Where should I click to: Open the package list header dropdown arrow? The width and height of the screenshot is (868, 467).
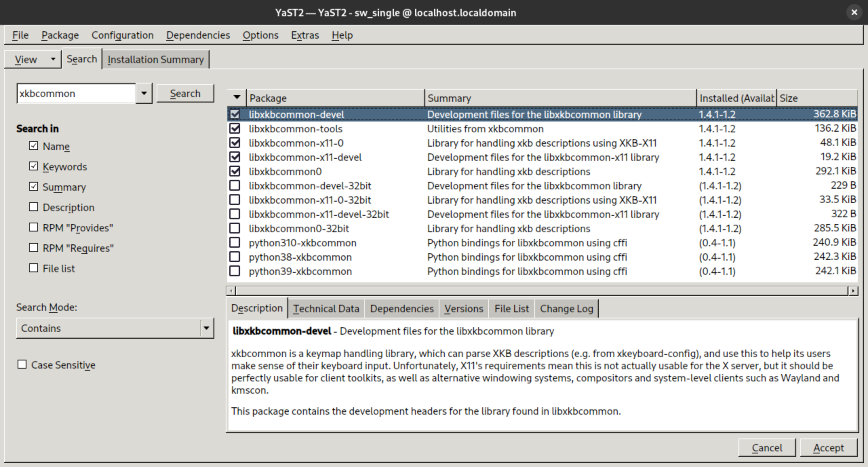tap(236, 97)
